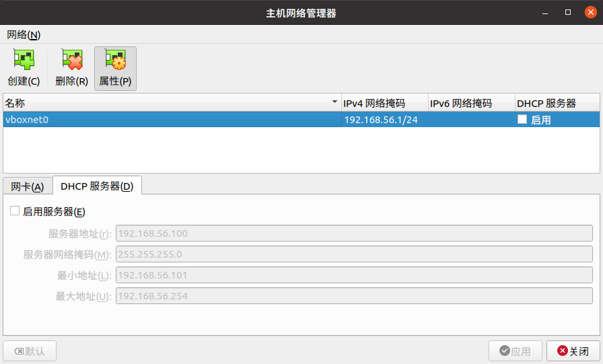Select the DHCP 服务器 tab
Image resolution: width=603 pixels, height=364 pixels.
click(97, 186)
